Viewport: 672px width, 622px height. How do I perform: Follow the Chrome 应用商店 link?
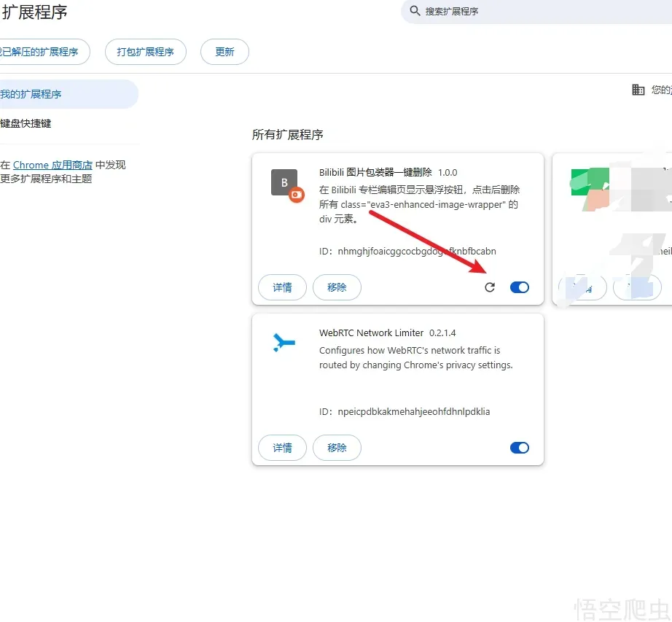coord(52,165)
